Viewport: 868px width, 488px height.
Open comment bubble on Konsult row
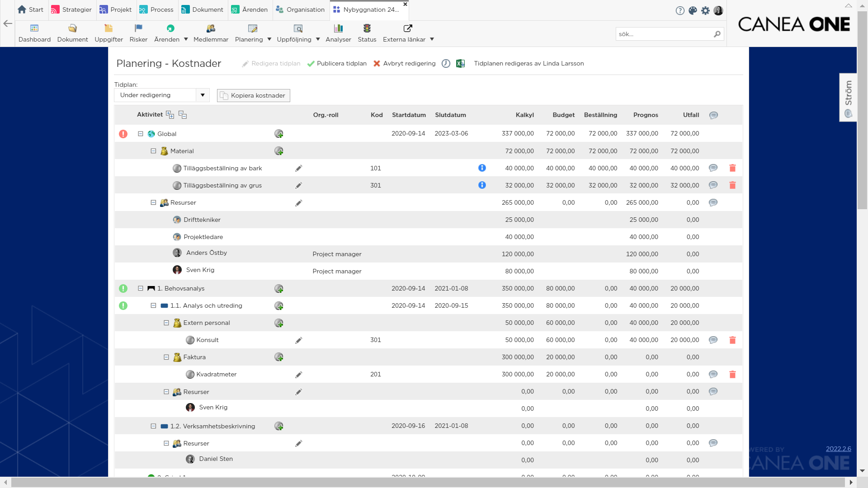[713, 340]
